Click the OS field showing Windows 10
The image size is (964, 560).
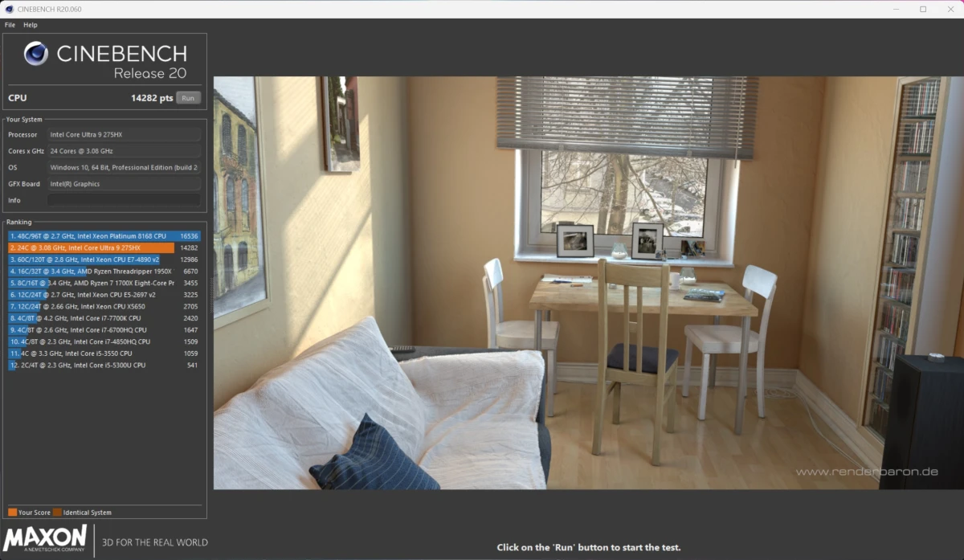124,167
